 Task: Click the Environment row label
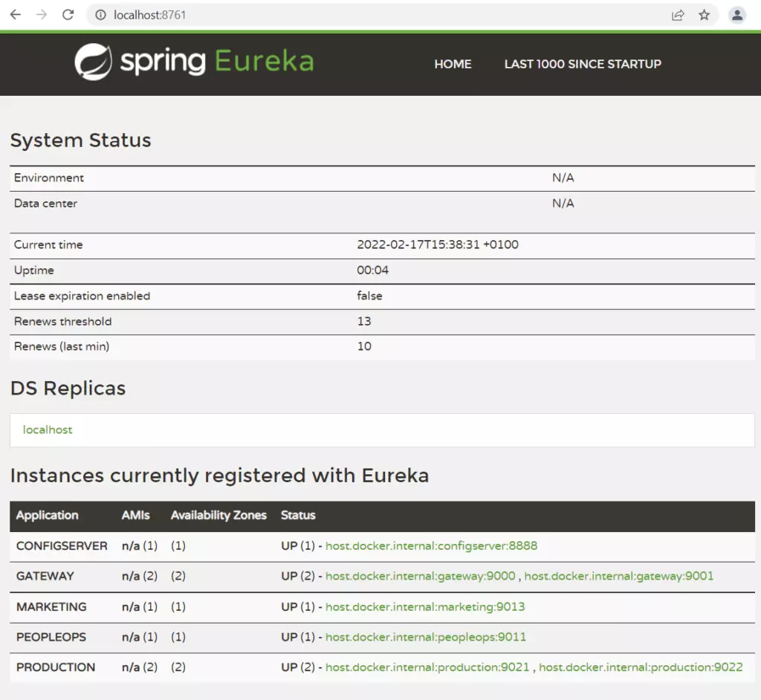tap(48, 178)
